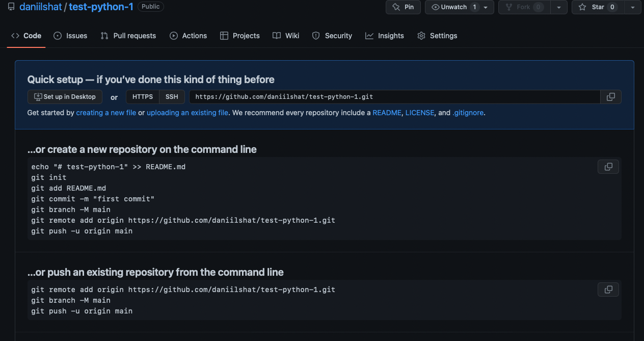Open the Fork dropdown arrow
Image resolution: width=644 pixels, height=341 pixels.
559,7
